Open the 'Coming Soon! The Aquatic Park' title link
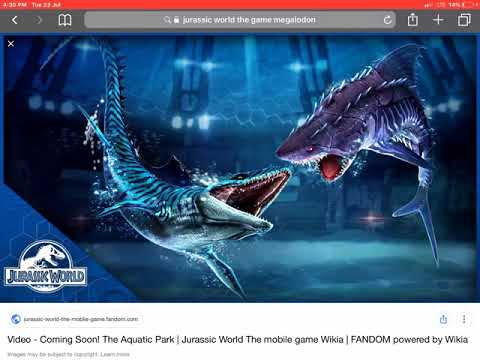Image resolution: width=480 pixels, height=360 pixels. (237, 340)
